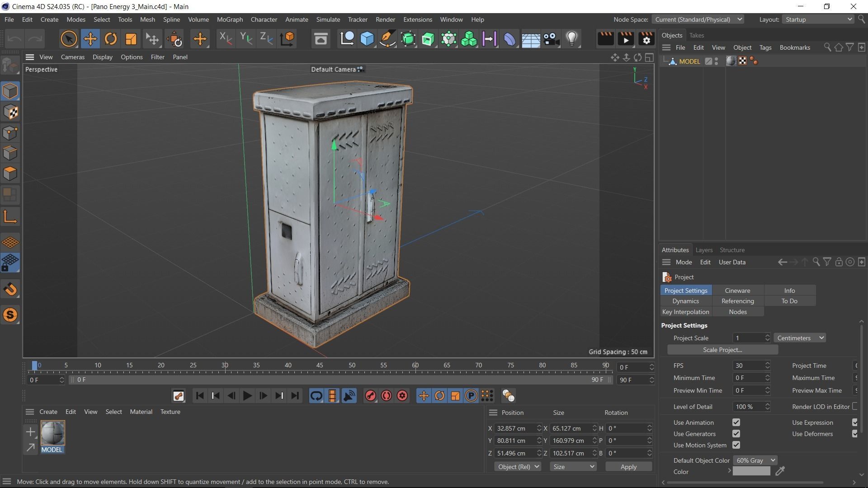Open Object (Rel) coordinate dropdown
This screenshot has height=488, width=868.
[517, 467]
